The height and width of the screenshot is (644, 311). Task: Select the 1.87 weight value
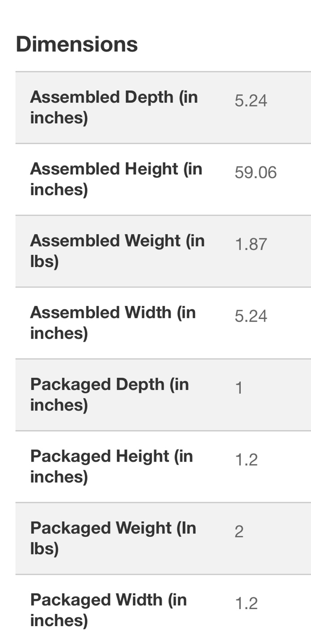click(x=251, y=245)
